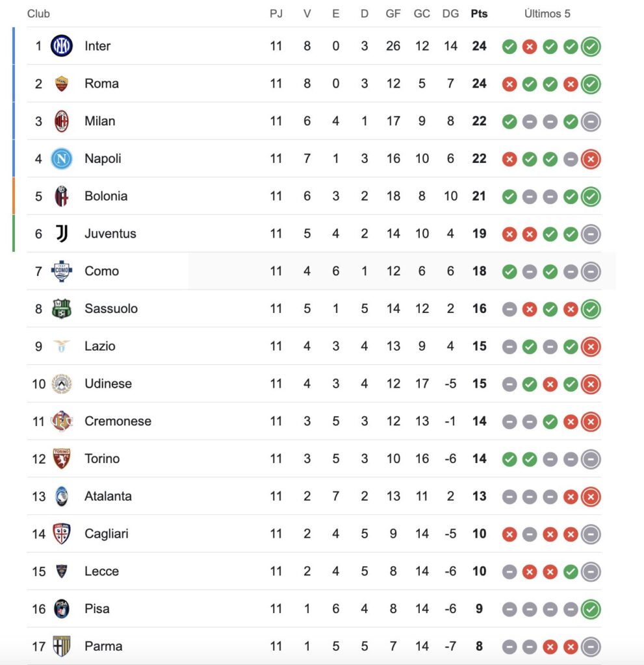Click the Parma club crest icon
644x665 pixels.
pyautogui.click(x=62, y=646)
